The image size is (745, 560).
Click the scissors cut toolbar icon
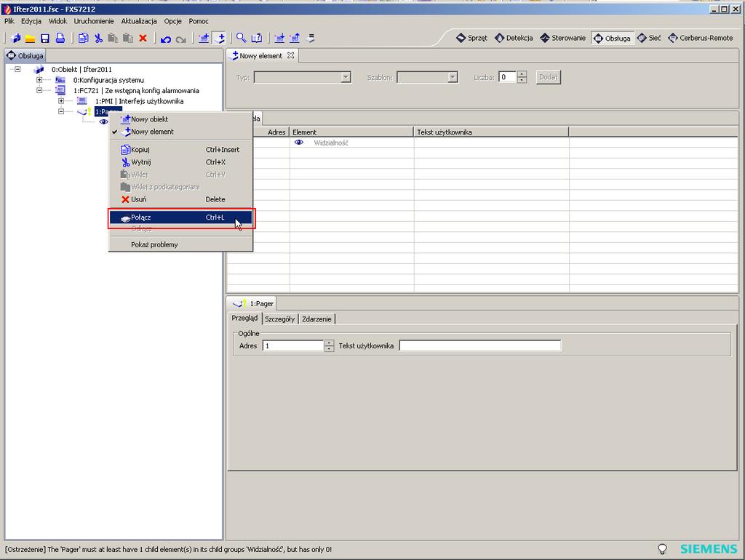(x=98, y=38)
